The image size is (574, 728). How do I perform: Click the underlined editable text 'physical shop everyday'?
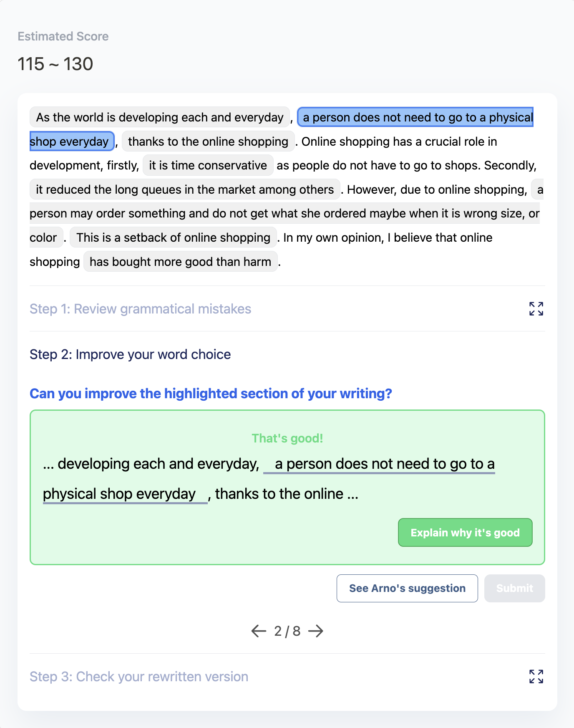coord(119,494)
